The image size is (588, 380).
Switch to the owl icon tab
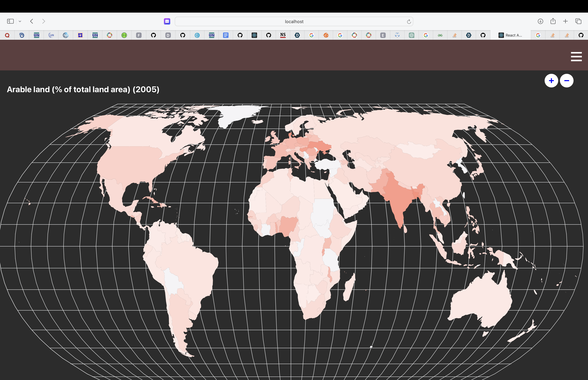(x=397, y=35)
